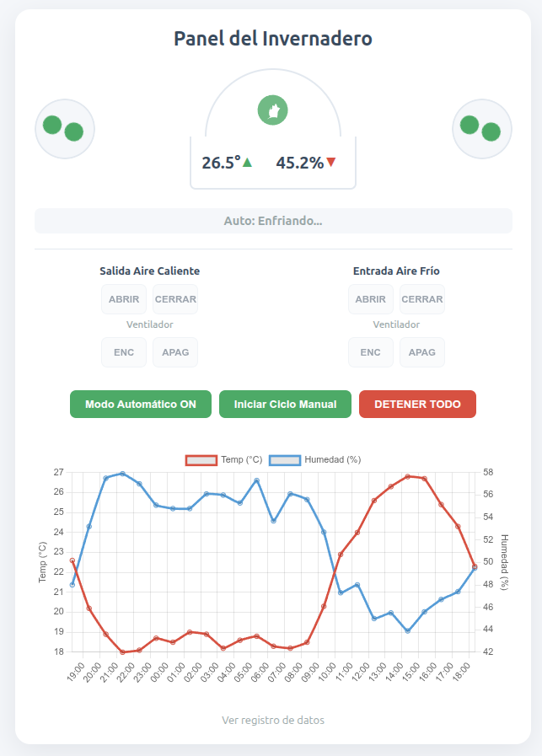Click the green temperature up arrow
Image resolution: width=542 pixels, height=756 pixels.
tap(248, 163)
